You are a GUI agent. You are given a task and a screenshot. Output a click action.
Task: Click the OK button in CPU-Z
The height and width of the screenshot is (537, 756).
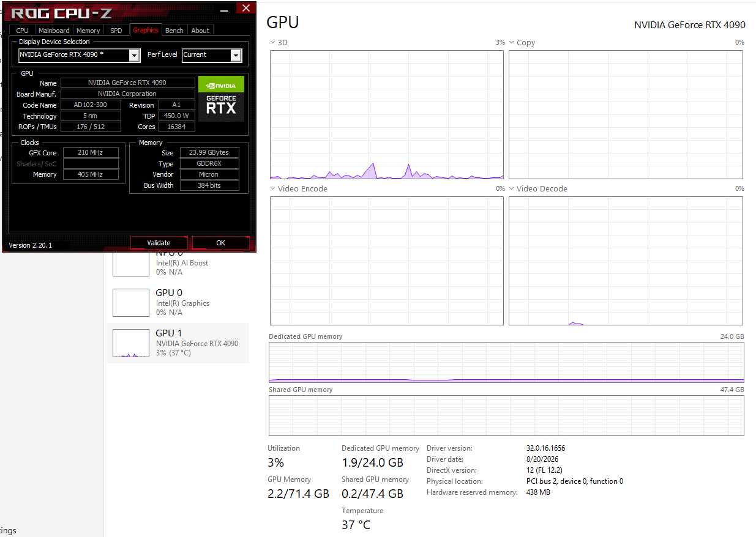point(221,243)
